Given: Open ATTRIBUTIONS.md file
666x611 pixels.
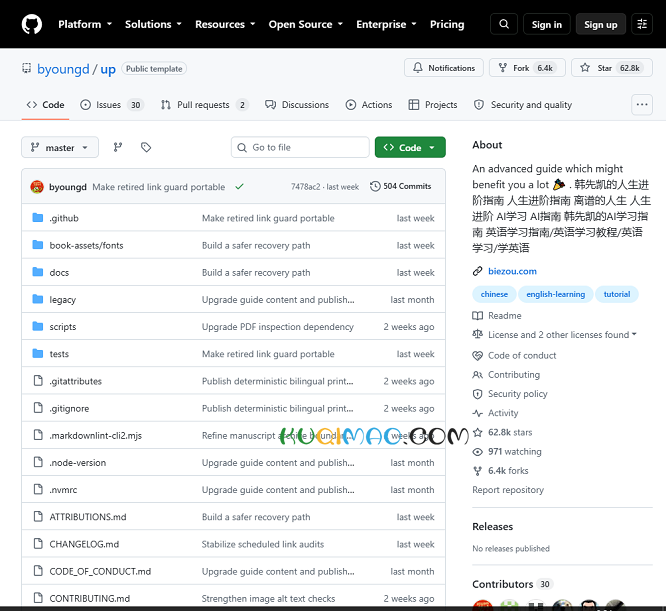Looking at the screenshot, I should click(88, 517).
